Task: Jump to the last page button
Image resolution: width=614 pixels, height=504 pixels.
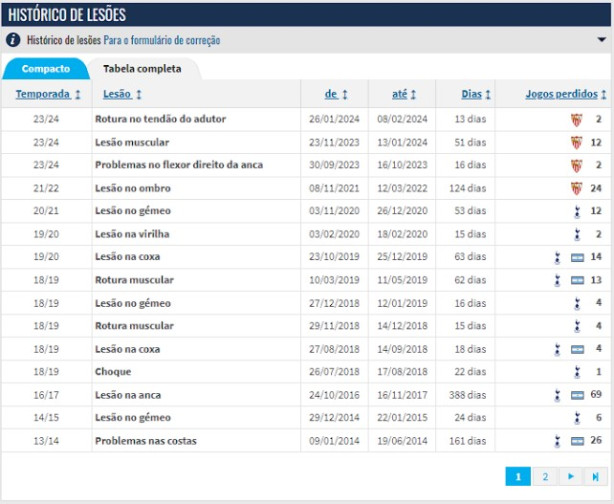Action: point(596,477)
